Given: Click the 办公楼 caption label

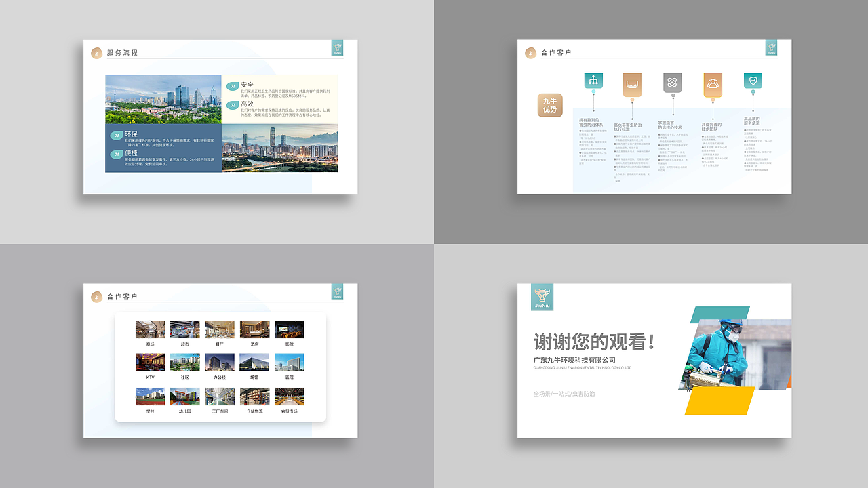Looking at the screenshot, I should (x=220, y=378).
